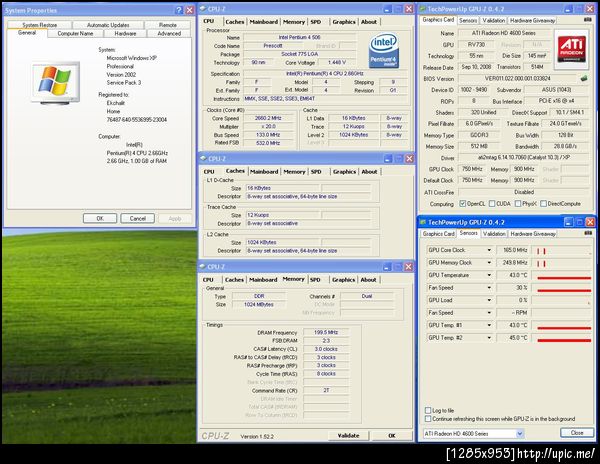Switch to Sensors tab in GPU-Z Graphics Card window
Viewport: 600px width, 464px height.
tap(468, 21)
